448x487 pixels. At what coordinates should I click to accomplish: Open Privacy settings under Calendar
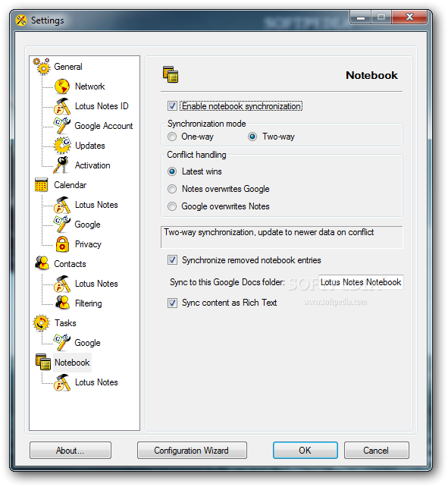pyautogui.click(x=88, y=244)
